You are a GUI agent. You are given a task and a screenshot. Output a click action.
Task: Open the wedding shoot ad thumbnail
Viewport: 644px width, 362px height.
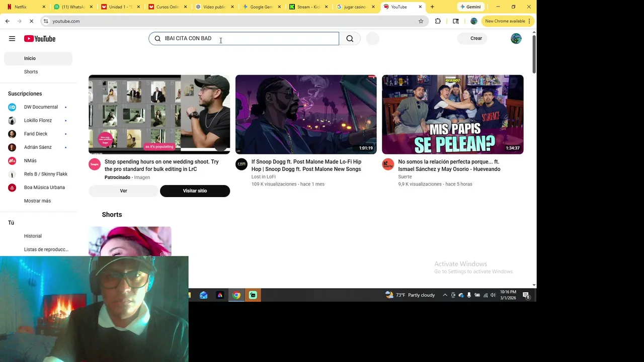[159, 115]
